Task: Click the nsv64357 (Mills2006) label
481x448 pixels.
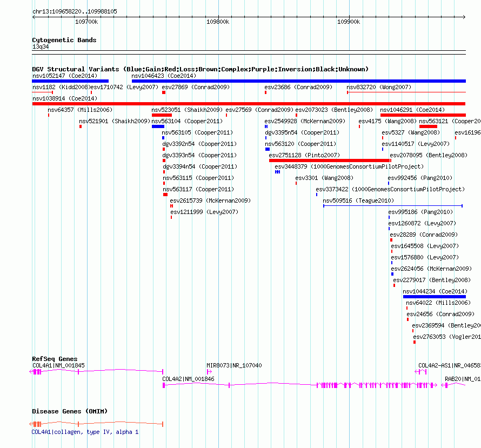Action: [80, 110]
